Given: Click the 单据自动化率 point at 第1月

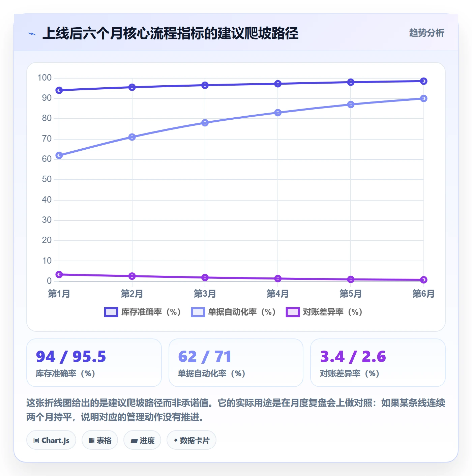Looking at the screenshot, I should coord(59,155).
